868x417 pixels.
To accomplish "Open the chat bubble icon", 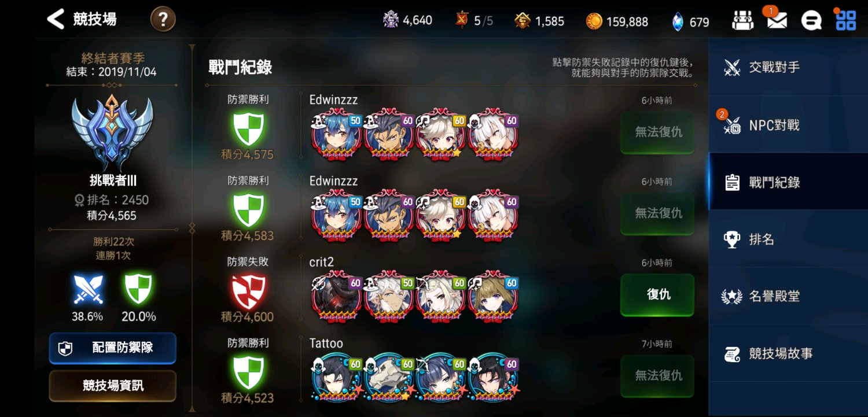I will tap(811, 21).
